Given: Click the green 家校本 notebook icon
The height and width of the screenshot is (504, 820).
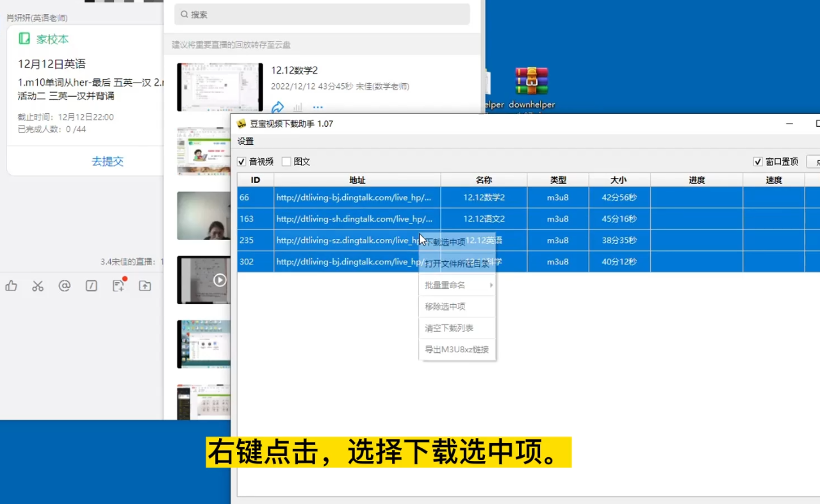Looking at the screenshot, I should coord(24,38).
